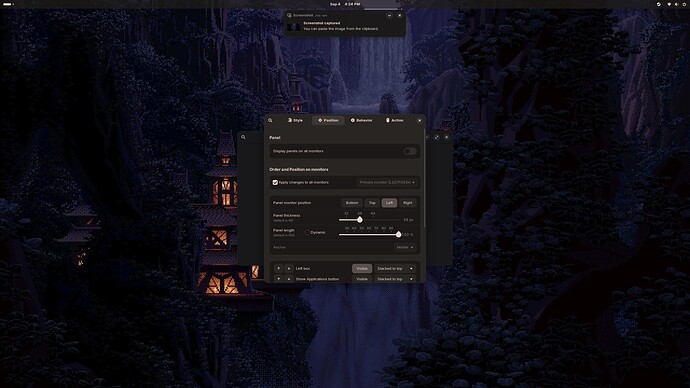
Task: Set panel position to Left
Action: click(389, 203)
